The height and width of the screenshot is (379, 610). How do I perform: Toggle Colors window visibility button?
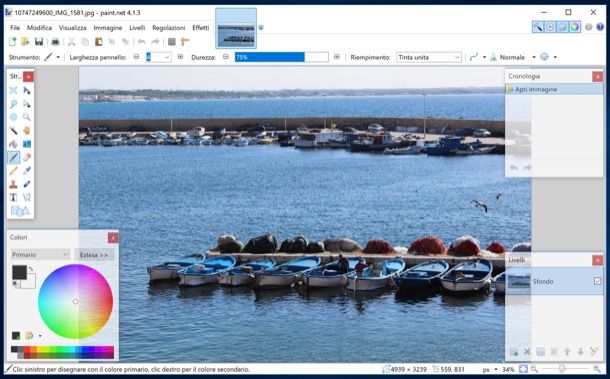click(x=575, y=27)
